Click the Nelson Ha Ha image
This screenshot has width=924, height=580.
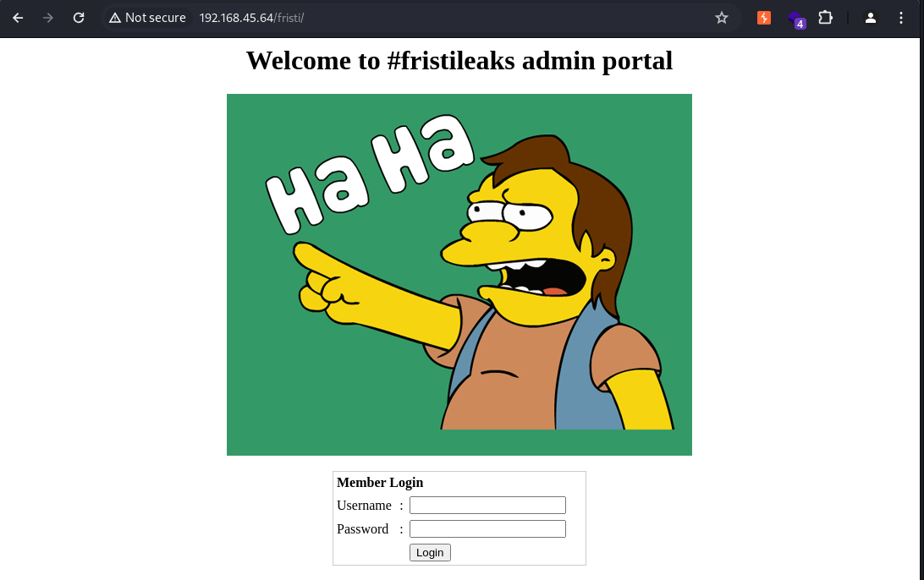click(459, 275)
